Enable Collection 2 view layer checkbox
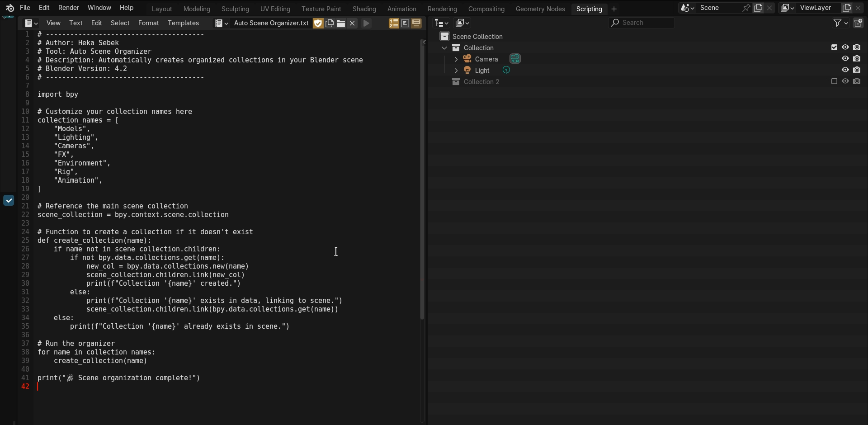868x425 pixels. tap(834, 81)
